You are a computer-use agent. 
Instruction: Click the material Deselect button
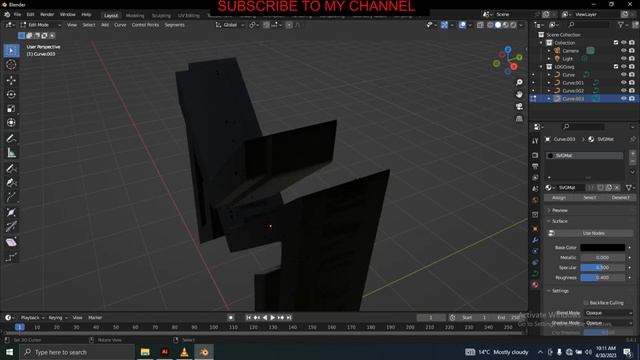pos(620,198)
